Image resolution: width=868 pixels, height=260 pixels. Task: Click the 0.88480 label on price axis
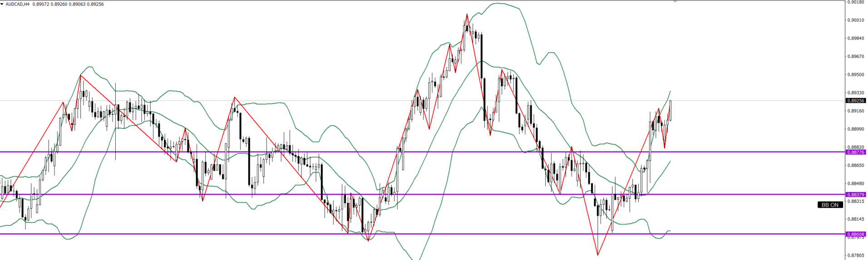point(856,184)
